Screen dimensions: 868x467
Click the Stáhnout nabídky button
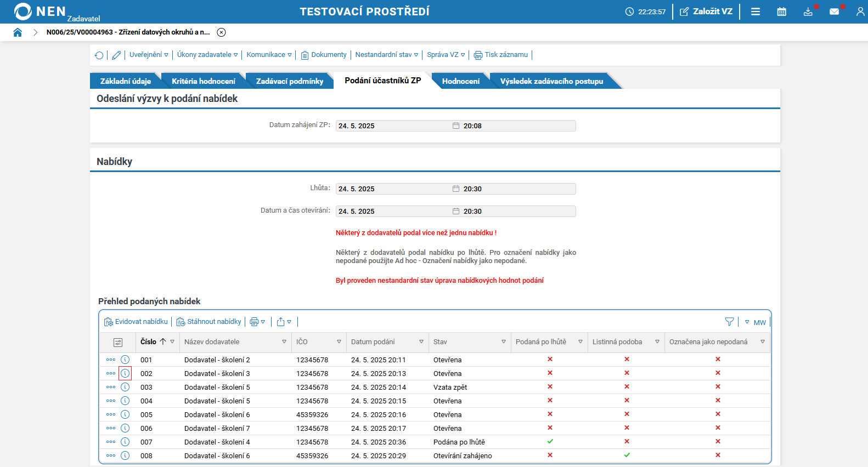click(208, 322)
